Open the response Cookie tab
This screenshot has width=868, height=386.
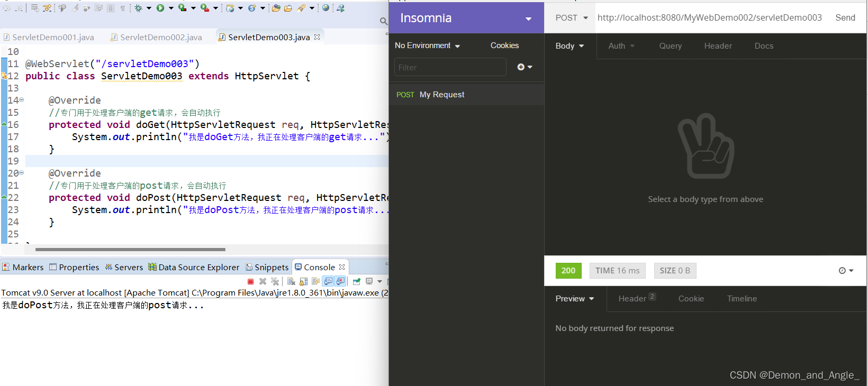[x=691, y=299]
